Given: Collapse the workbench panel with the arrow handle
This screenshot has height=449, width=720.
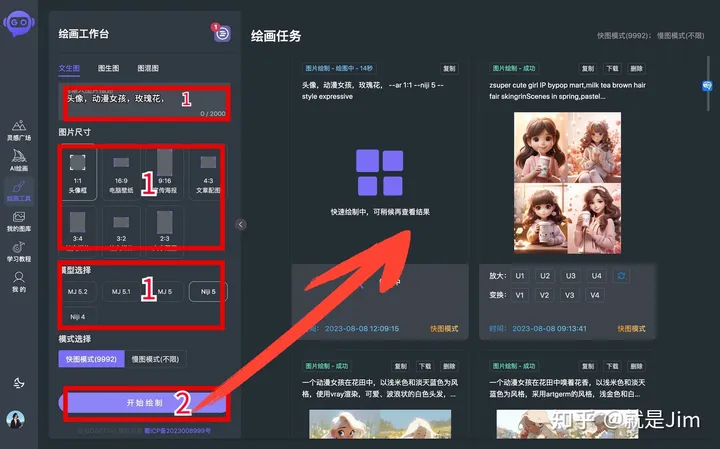Looking at the screenshot, I should tap(240, 225).
